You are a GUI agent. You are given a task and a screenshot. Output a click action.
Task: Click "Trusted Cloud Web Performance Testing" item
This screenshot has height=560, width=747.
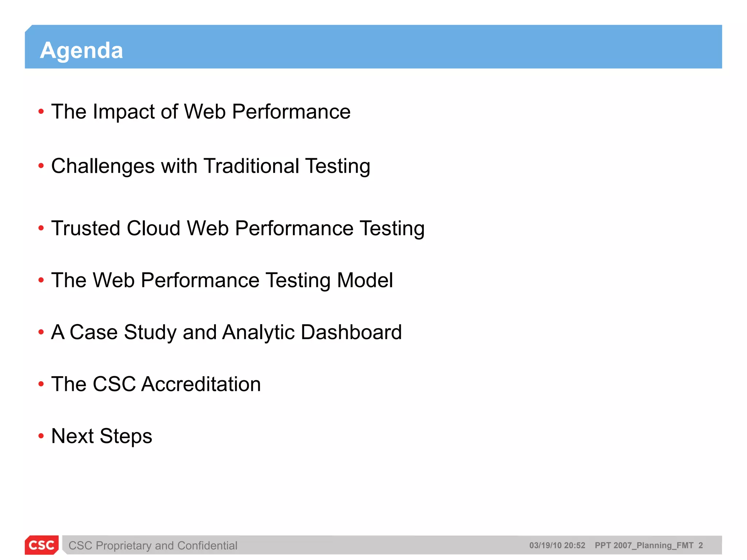tap(238, 228)
